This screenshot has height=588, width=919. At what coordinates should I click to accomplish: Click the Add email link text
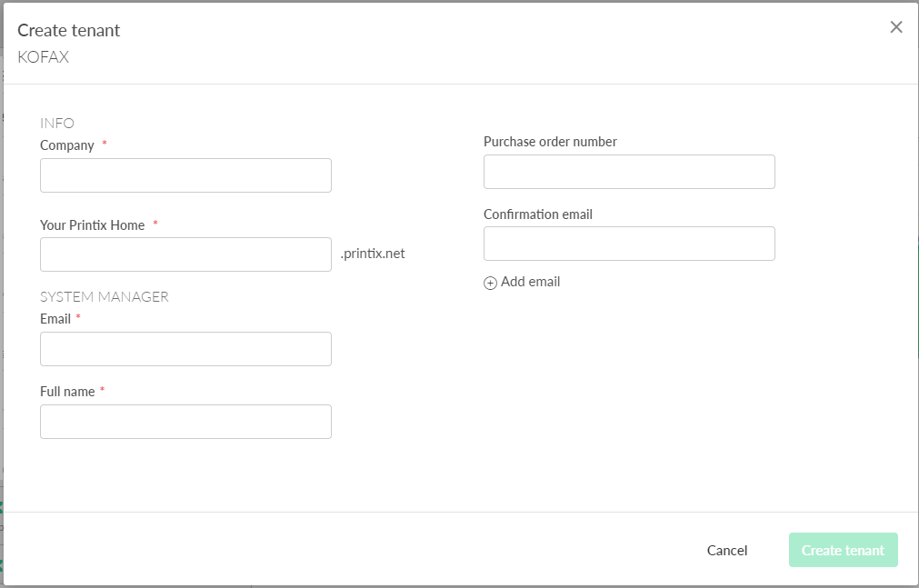(530, 282)
